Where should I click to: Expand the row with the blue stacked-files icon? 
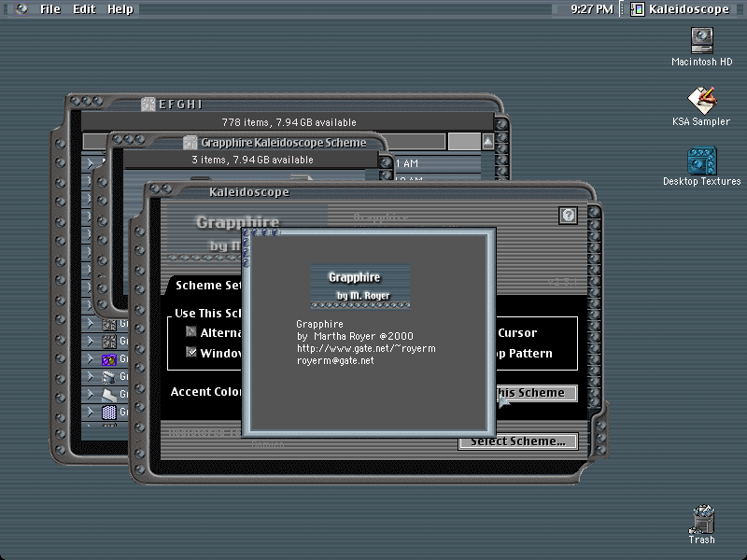[x=90, y=376]
